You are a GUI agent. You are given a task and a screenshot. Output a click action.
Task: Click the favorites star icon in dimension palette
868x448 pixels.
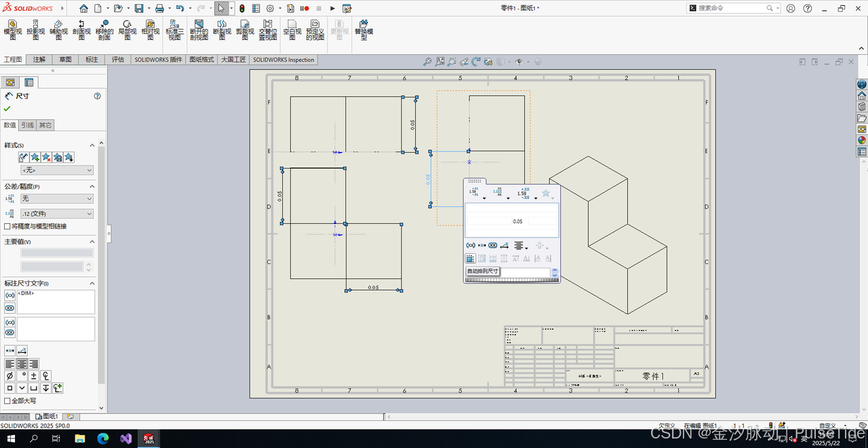tap(546, 193)
